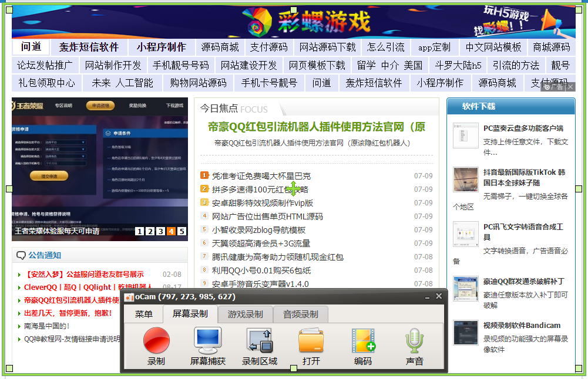The height and width of the screenshot is (379, 588).
Task: Open the 小智收录网zblog导航模板 article
Action: coord(258,230)
